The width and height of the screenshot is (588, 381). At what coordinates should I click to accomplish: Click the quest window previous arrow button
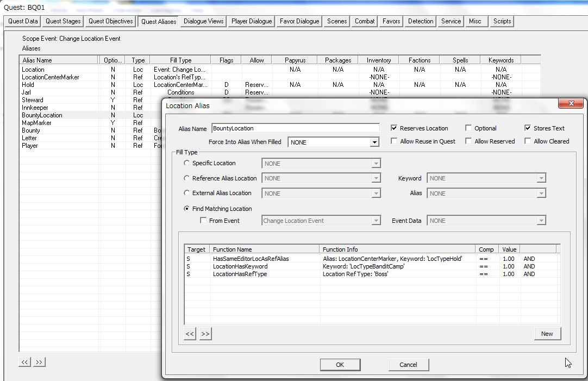click(24, 362)
